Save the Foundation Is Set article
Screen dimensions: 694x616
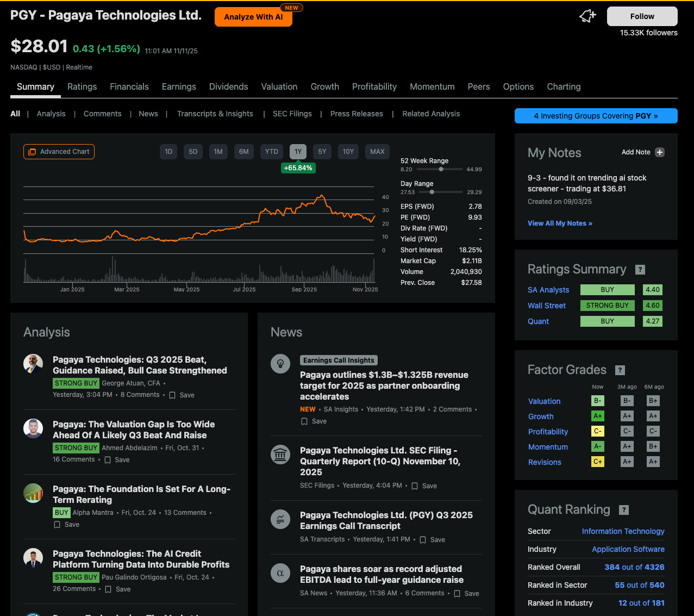[x=66, y=525]
